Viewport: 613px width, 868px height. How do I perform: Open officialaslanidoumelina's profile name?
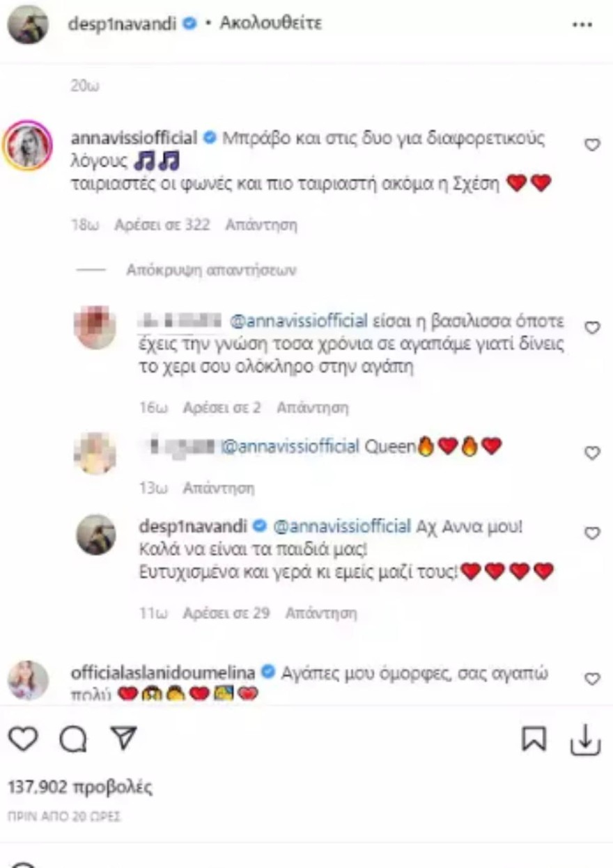164,672
